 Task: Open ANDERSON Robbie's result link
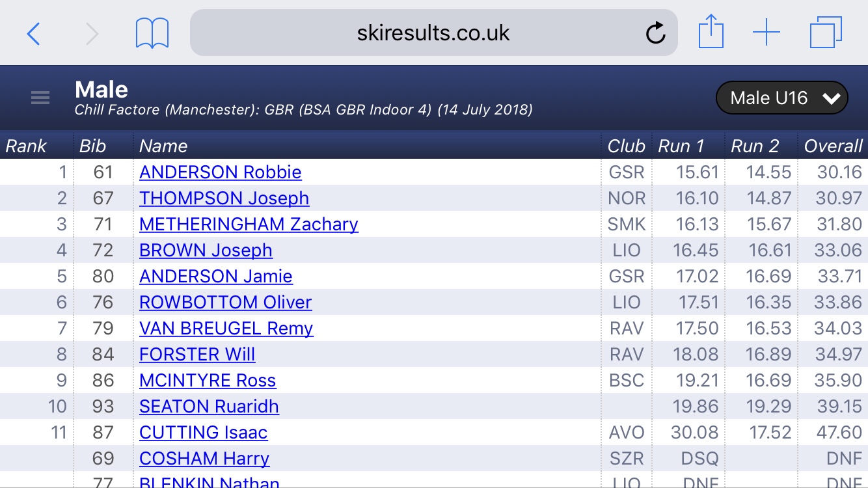(221, 172)
